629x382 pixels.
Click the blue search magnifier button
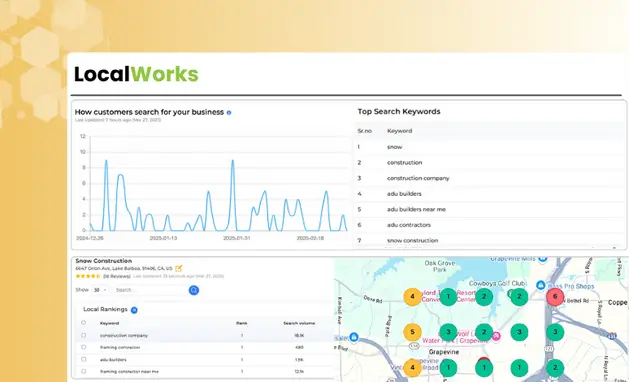(194, 290)
